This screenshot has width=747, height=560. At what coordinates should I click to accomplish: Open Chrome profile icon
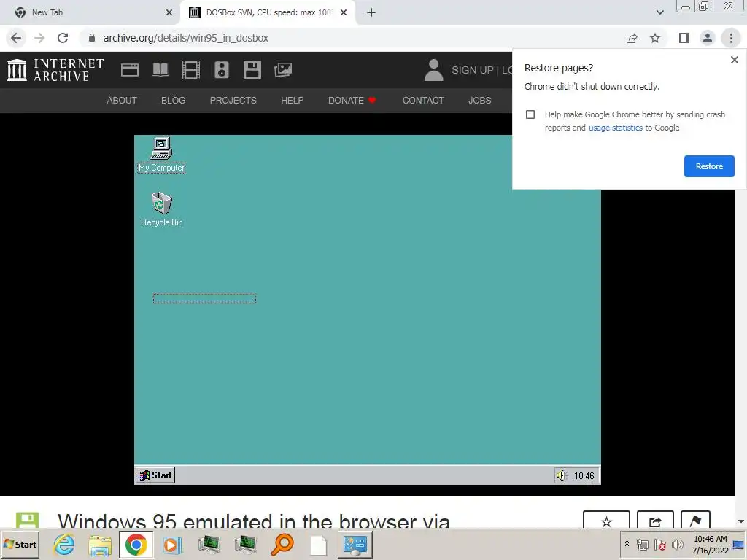[x=708, y=38]
